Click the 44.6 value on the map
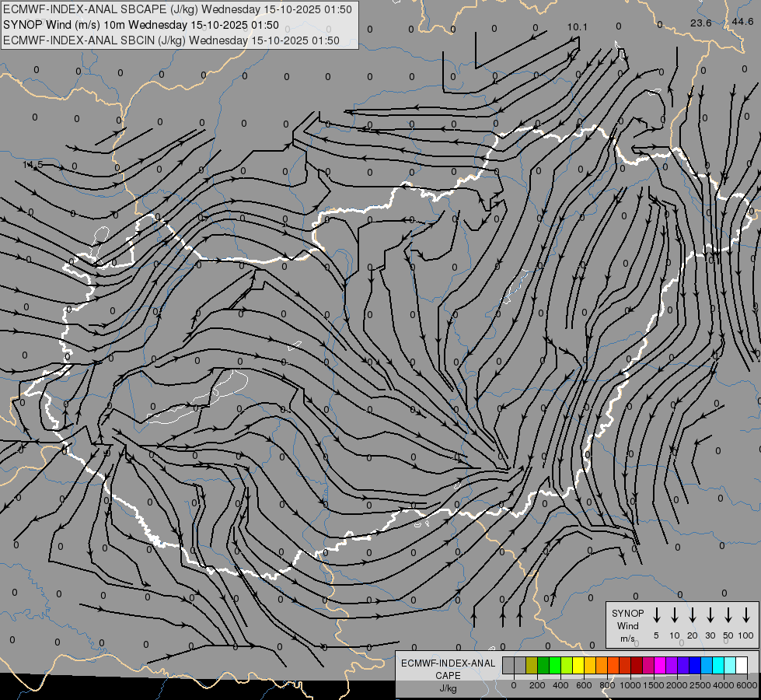761x700 pixels. 742,21
